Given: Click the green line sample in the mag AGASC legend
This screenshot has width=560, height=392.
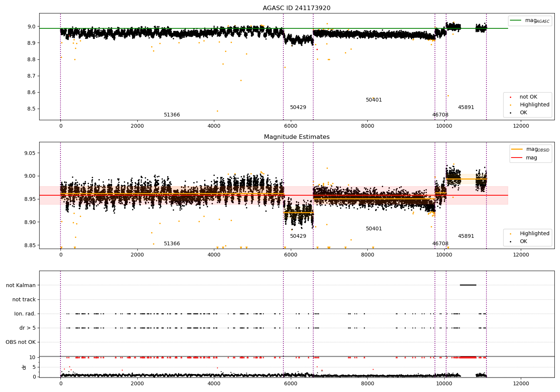Looking at the screenshot, I should pyautogui.click(x=516, y=20).
